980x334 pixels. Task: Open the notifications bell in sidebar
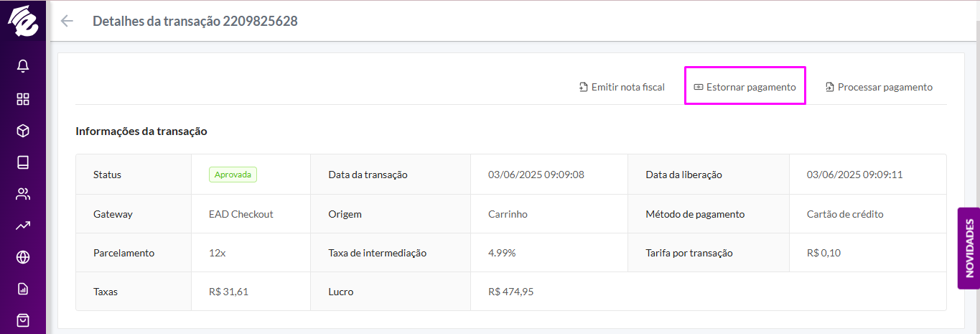coord(23,67)
